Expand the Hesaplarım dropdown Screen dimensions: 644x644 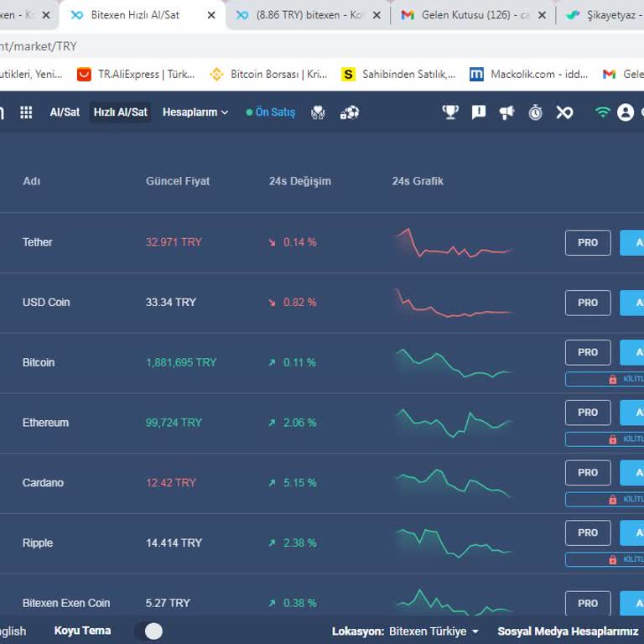tap(195, 112)
